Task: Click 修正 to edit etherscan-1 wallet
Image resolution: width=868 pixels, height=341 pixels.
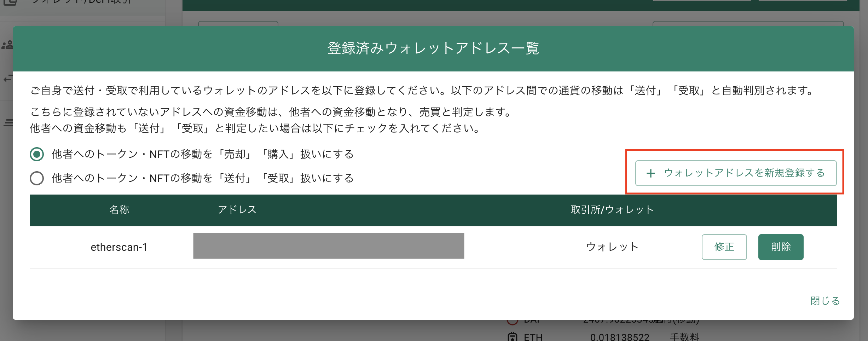Action: pos(724,247)
